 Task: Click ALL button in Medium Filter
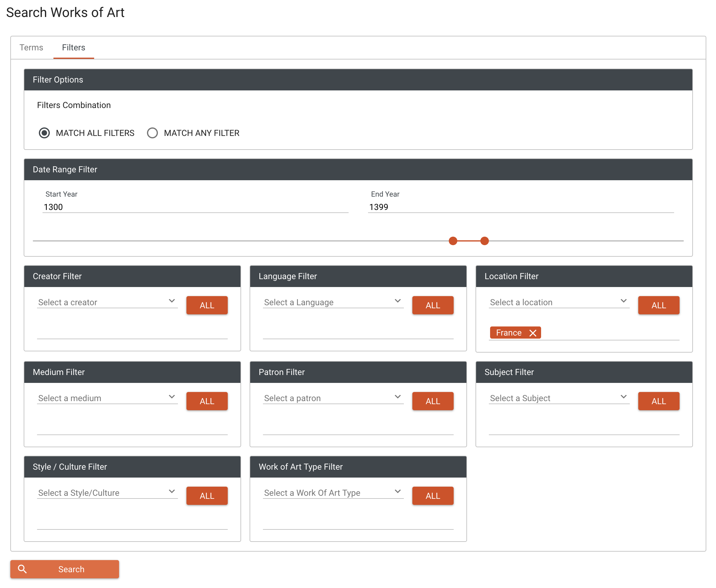(207, 401)
